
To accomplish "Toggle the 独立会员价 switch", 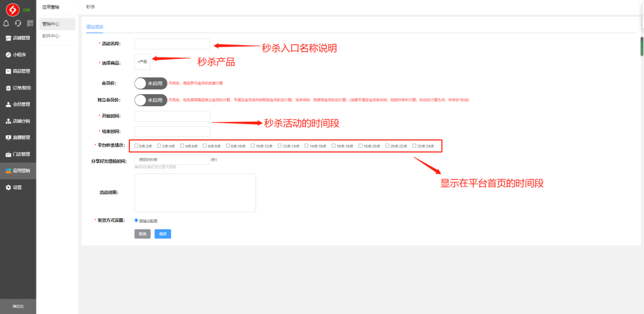I will 151,100.
